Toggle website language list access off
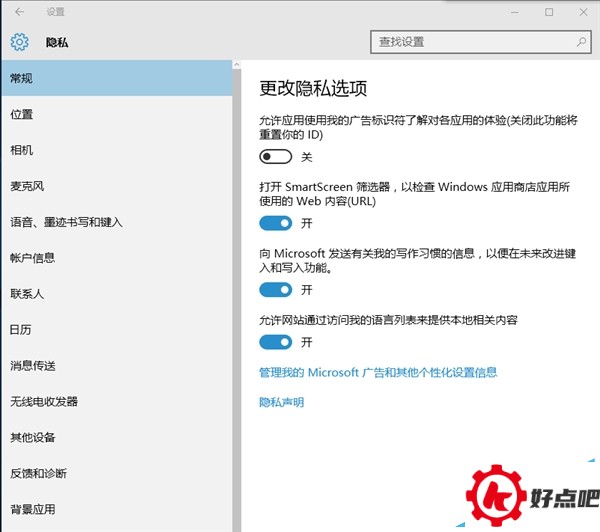 pyautogui.click(x=276, y=342)
